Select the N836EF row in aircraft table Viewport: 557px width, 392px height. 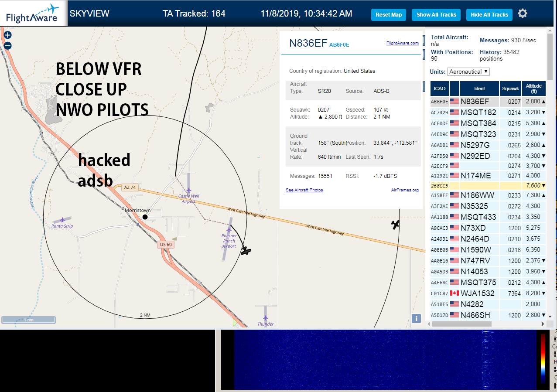[488, 101]
